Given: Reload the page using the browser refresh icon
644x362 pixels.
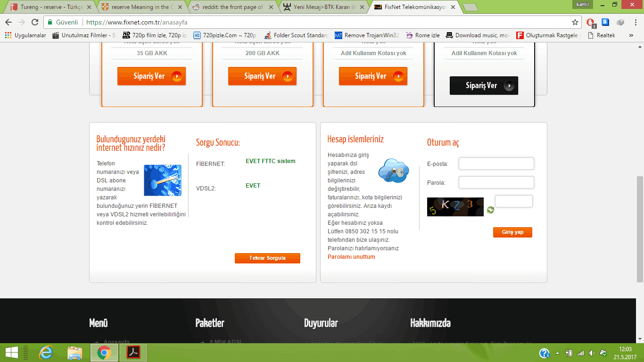Looking at the screenshot, I should pyautogui.click(x=35, y=22).
